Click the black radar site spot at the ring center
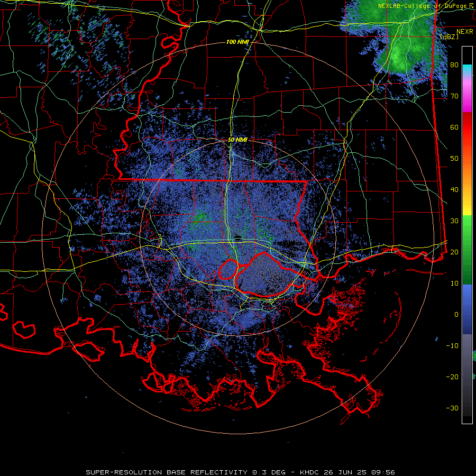This screenshot has width=476, height=476. coord(238,237)
